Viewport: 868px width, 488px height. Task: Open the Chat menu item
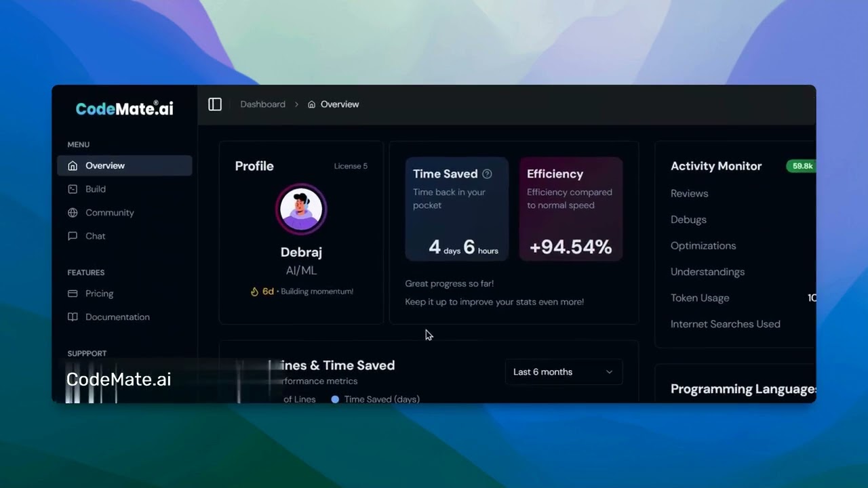pyautogui.click(x=125, y=237)
